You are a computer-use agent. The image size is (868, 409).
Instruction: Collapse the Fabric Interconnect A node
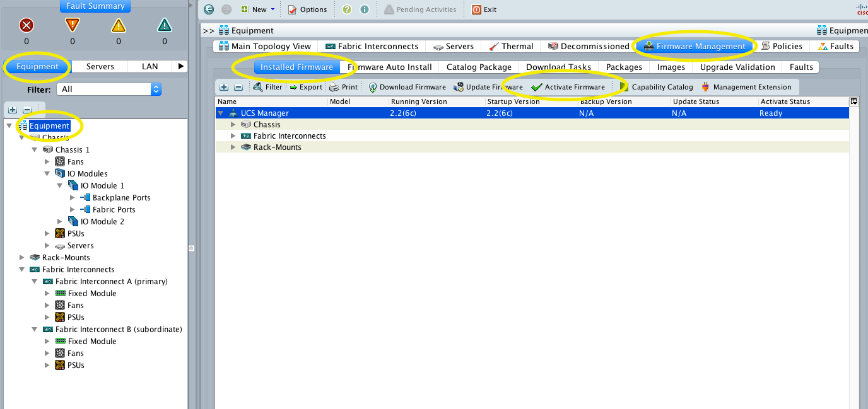click(35, 282)
